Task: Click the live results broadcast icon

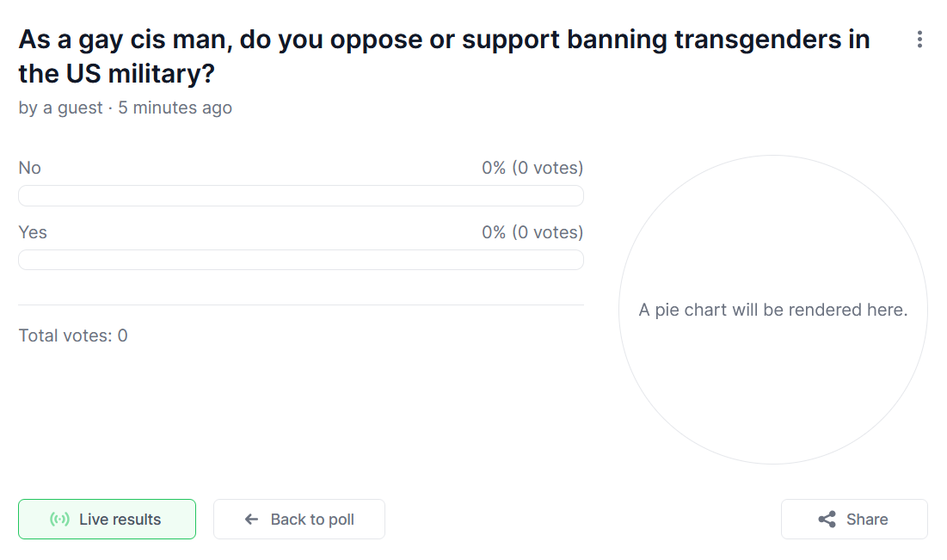Action: 60,520
